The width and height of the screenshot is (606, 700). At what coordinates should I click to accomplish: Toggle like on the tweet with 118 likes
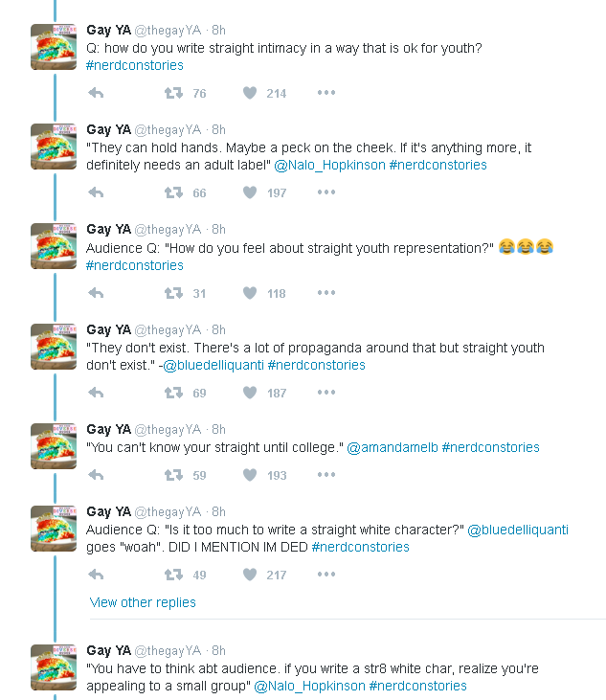tap(250, 293)
